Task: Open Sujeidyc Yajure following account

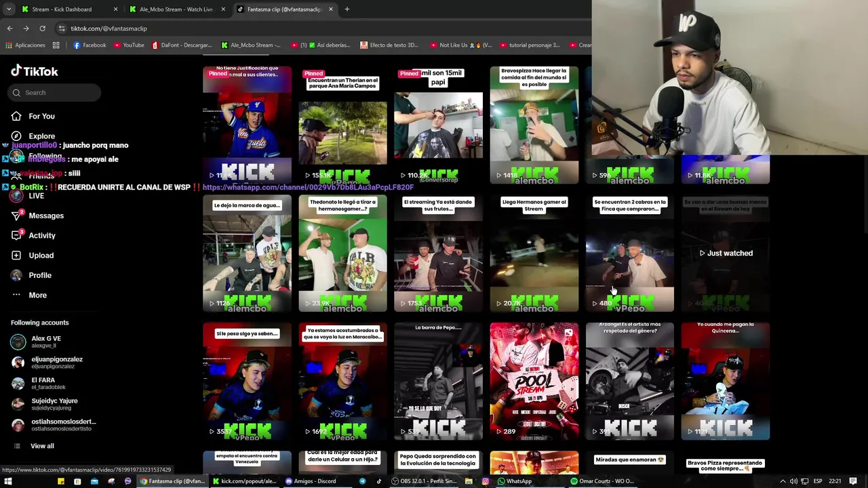Action: (x=54, y=404)
